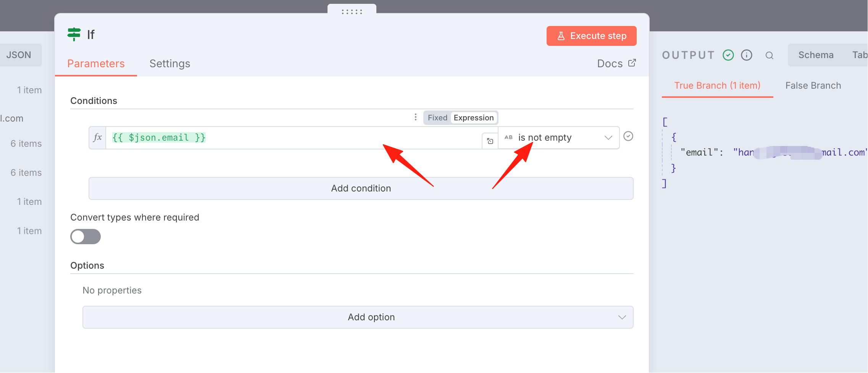This screenshot has height=373, width=868.
Task: Click the Docs external link icon
Action: pos(632,63)
